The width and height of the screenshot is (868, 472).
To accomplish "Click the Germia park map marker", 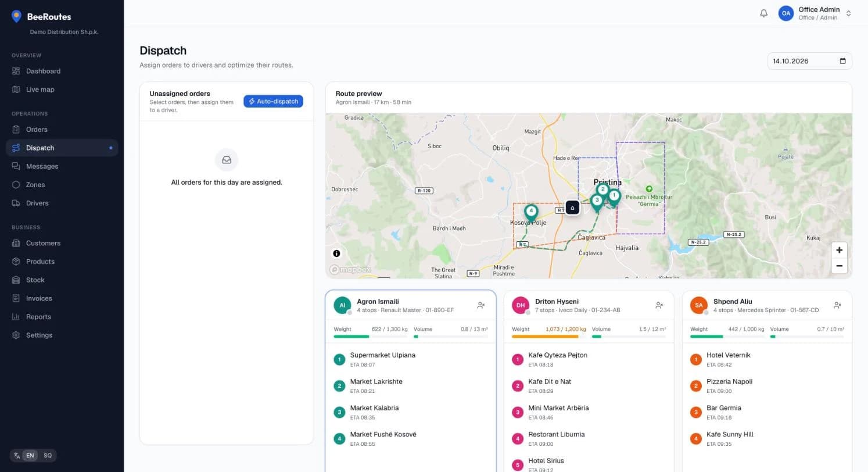I will pyautogui.click(x=649, y=189).
